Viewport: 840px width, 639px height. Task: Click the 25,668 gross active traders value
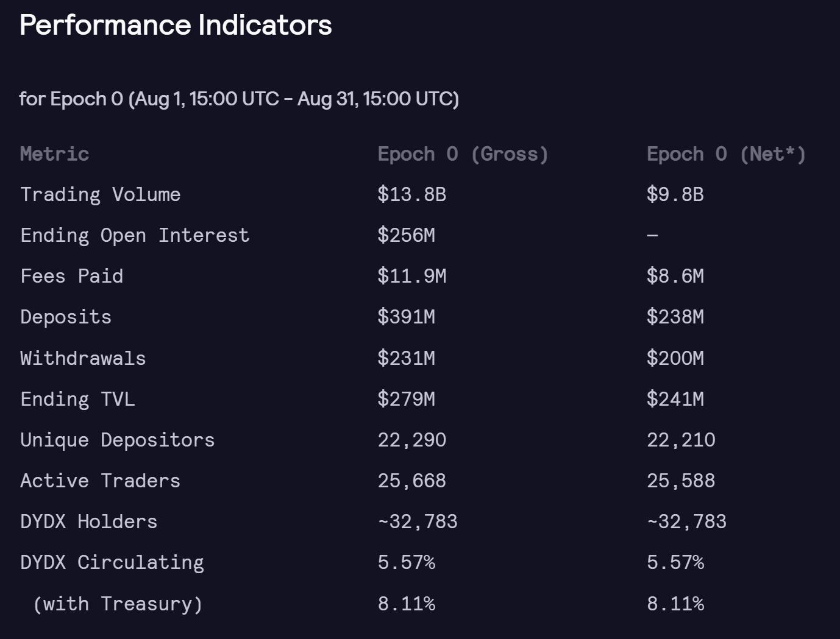(x=412, y=481)
